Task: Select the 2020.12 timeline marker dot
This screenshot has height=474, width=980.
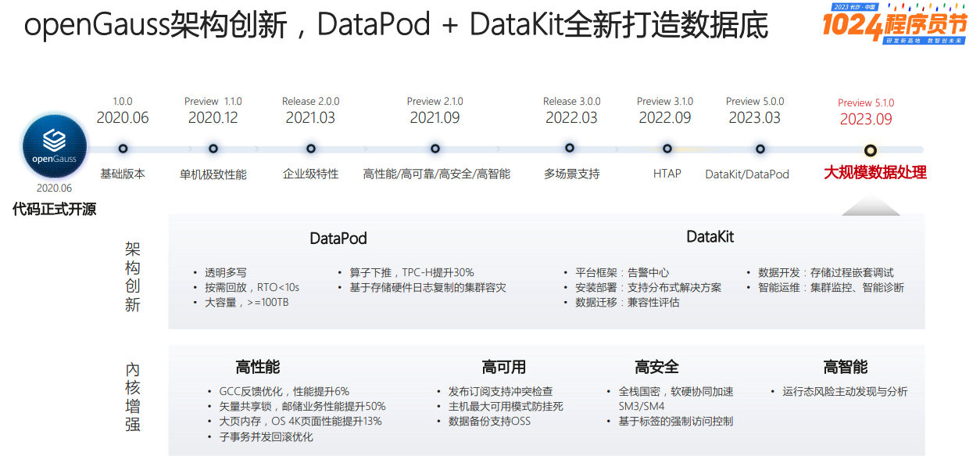Action: point(213,148)
